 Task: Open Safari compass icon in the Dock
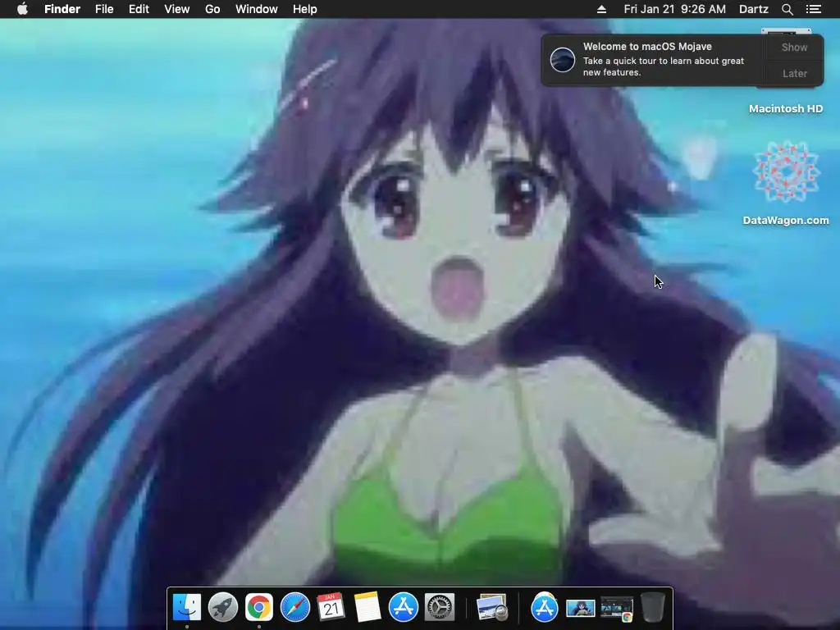295,608
